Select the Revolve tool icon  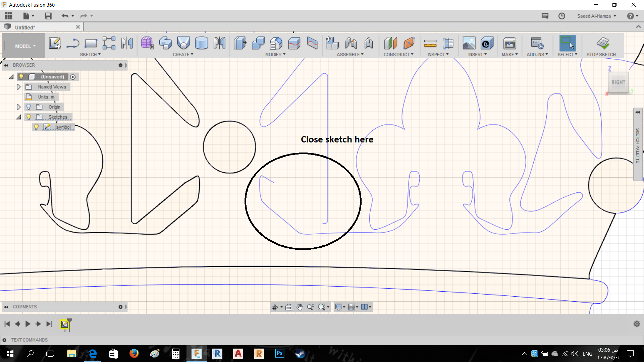[x=183, y=43]
